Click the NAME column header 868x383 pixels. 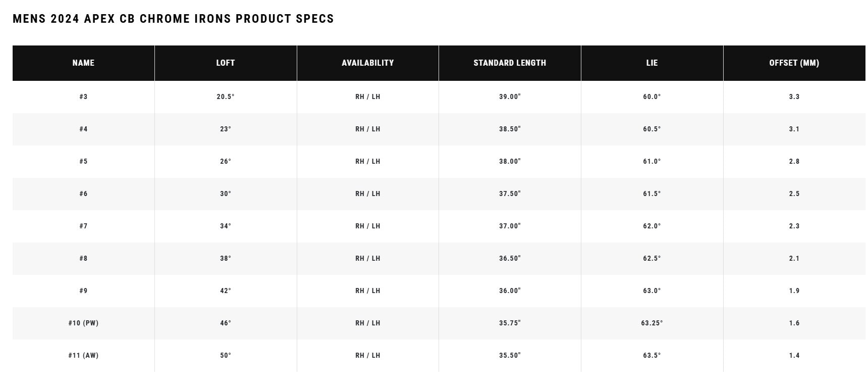pos(83,63)
